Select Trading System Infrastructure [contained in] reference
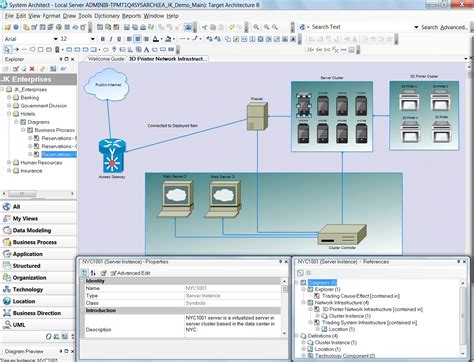The image size is (474, 362). (369, 323)
